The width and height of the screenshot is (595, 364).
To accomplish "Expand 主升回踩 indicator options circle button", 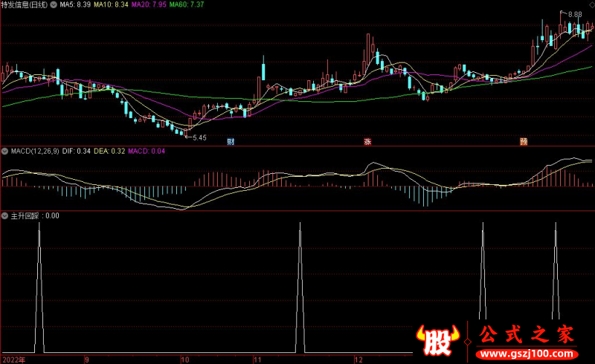I will tap(5, 216).
